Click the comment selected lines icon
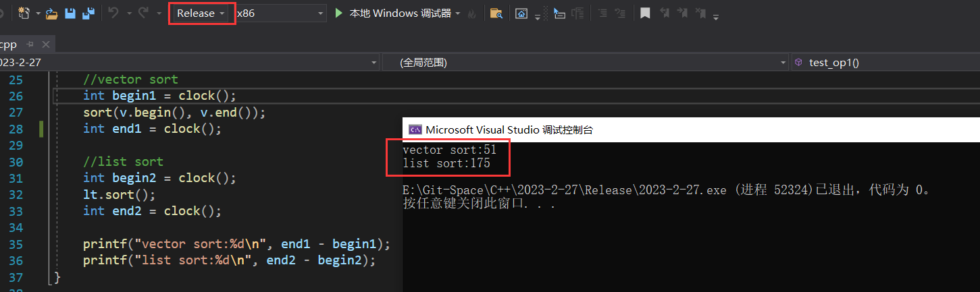Image resolution: width=980 pixels, height=292 pixels. pos(602,13)
